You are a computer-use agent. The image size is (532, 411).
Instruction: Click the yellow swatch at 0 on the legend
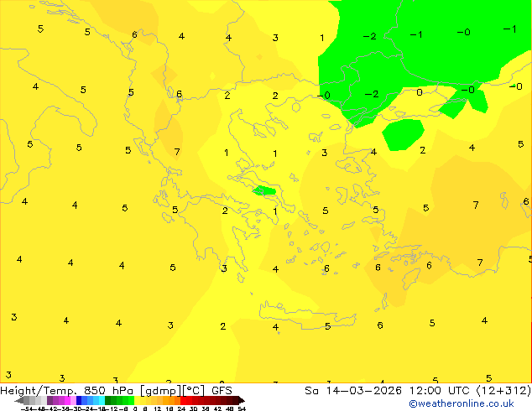[x=137, y=400]
